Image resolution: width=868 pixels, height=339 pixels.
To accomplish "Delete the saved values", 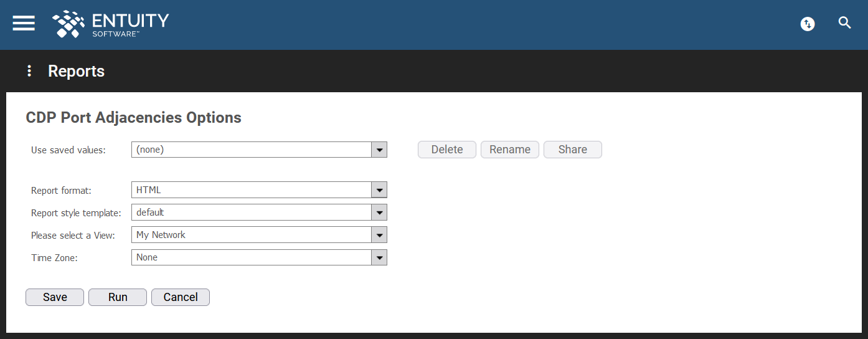I will pyautogui.click(x=447, y=150).
